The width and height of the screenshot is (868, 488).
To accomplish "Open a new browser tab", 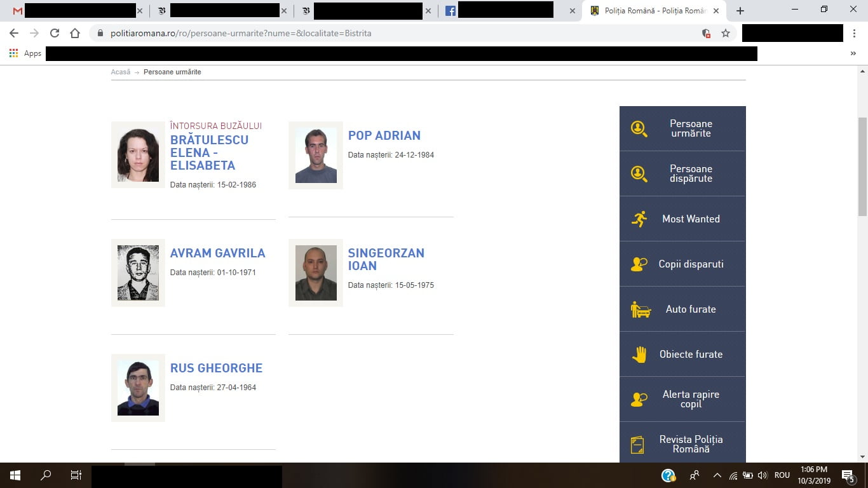I will pos(740,11).
